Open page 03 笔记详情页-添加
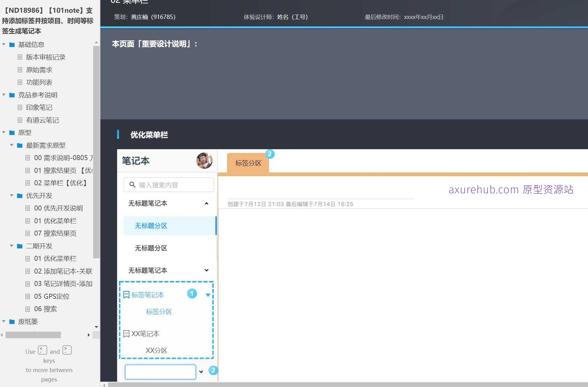The width and height of the screenshot is (588, 387). click(63, 284)
